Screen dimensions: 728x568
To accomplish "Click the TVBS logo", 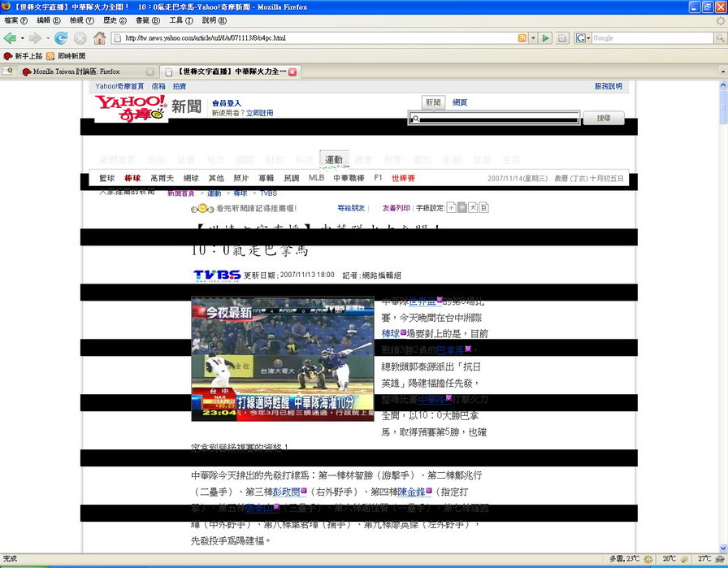I will (217, 275).
